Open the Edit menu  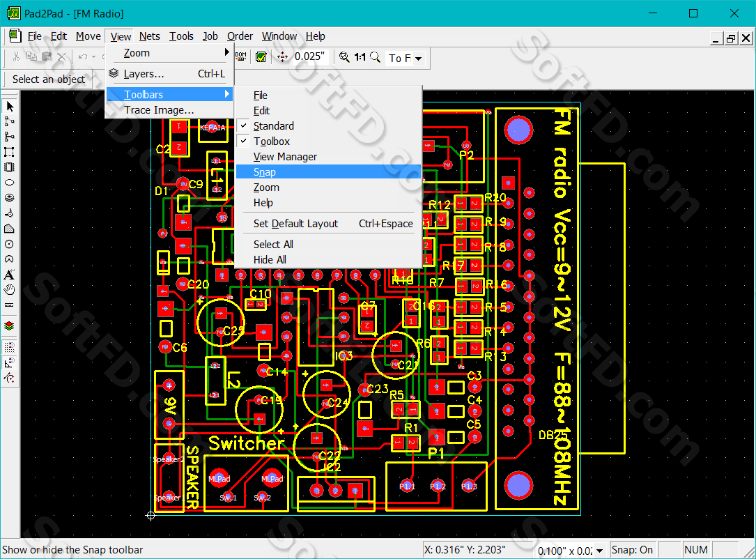click(x=59, y=36)
